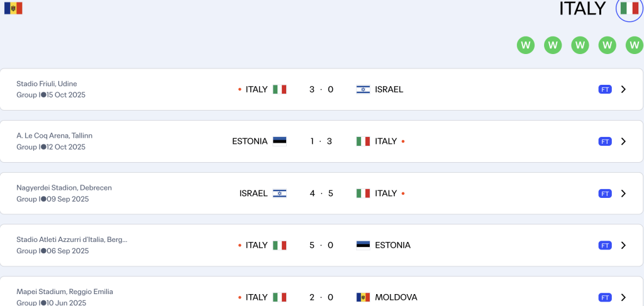644x306 pixels.
Task: Click the first green W form badge
Action: point(526,45)
